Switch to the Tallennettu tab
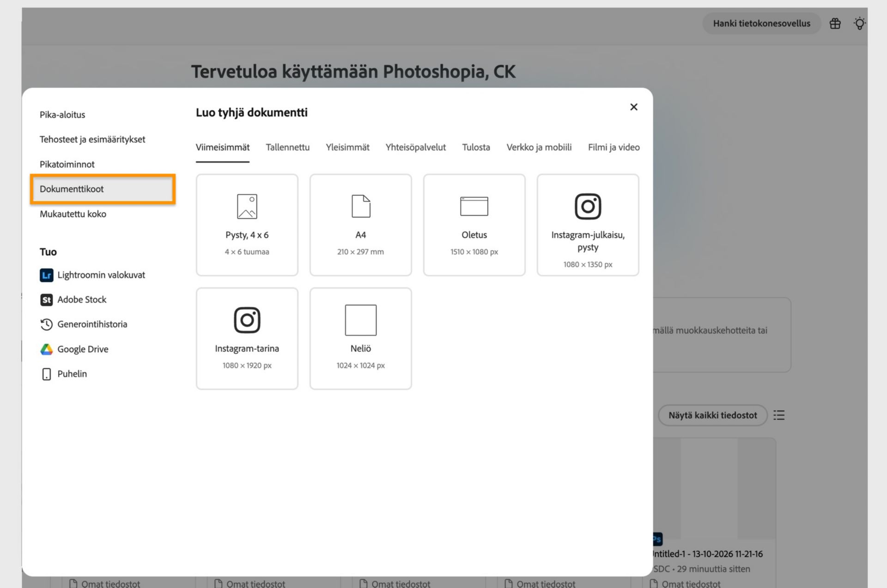This screenshot has height=588, width=887. coord(288,147)
